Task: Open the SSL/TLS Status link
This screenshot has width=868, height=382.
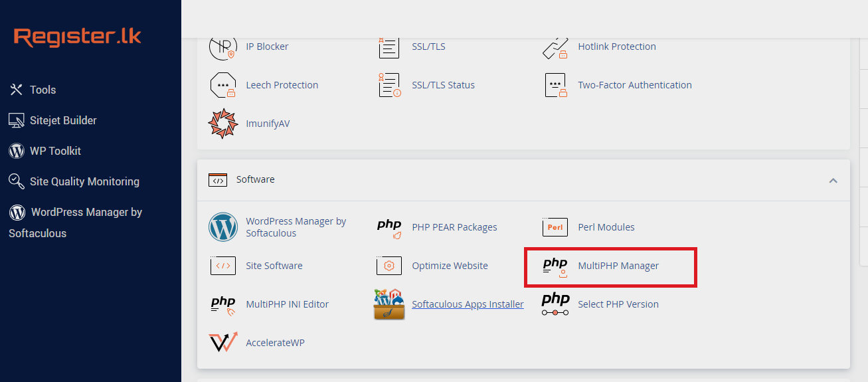Action: pos(443,85)
